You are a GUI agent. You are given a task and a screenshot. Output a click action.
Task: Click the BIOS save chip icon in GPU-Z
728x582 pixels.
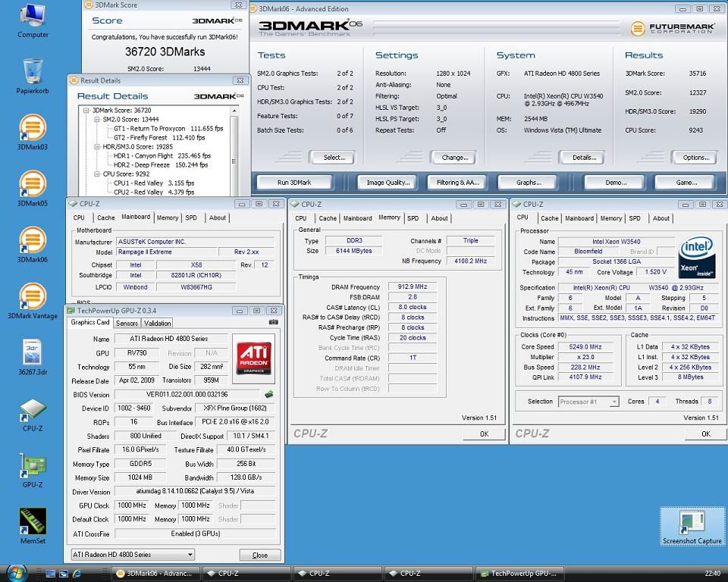click(268, 394)
